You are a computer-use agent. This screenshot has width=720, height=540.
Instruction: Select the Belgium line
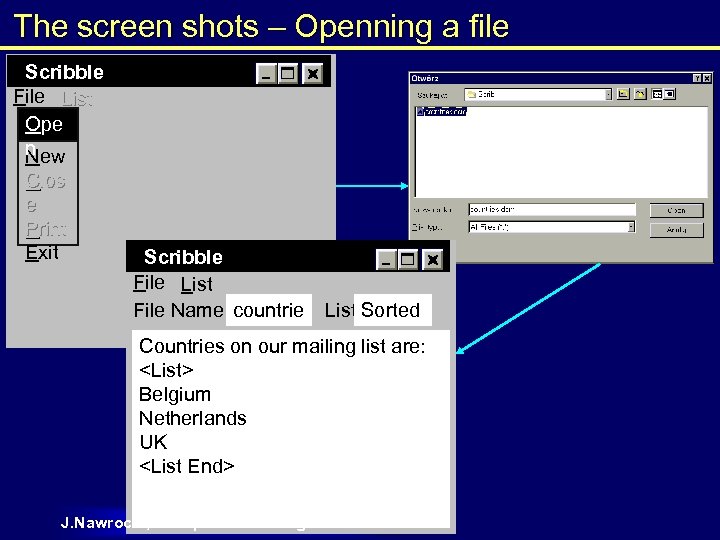point(175,394)
